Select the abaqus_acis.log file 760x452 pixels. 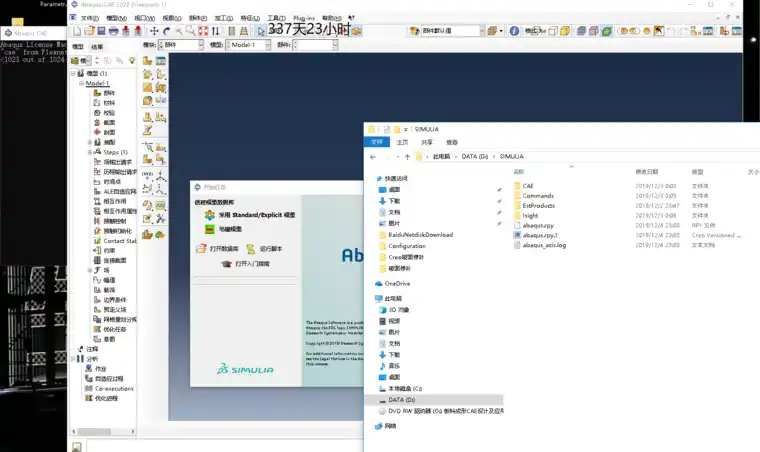(x=544, y=245)
